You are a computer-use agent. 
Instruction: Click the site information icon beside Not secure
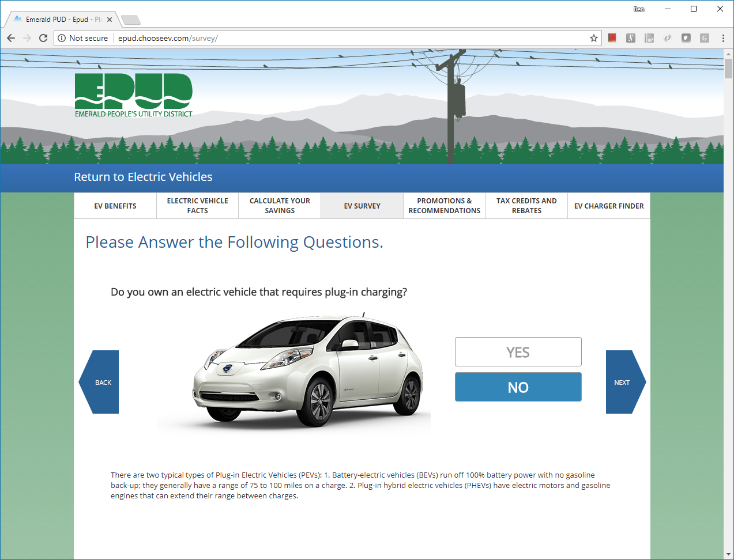tap(62, 38)
